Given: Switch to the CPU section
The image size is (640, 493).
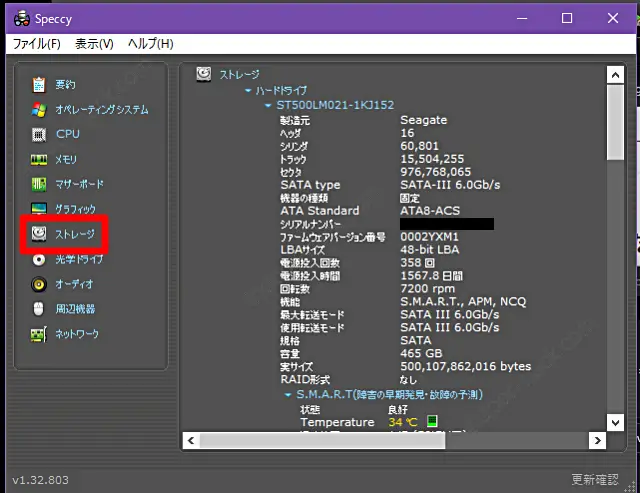Looking at the screenshot, I should pos(68,134).
